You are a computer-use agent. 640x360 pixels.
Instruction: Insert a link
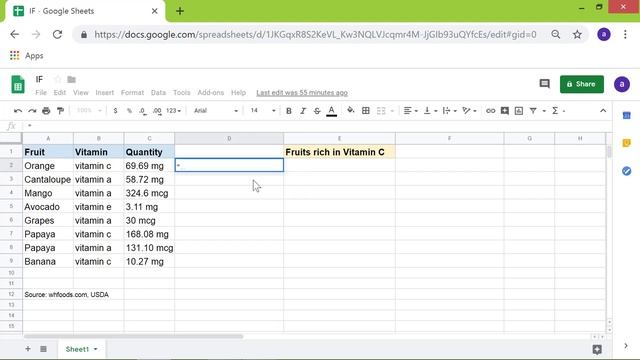[490, 111]
